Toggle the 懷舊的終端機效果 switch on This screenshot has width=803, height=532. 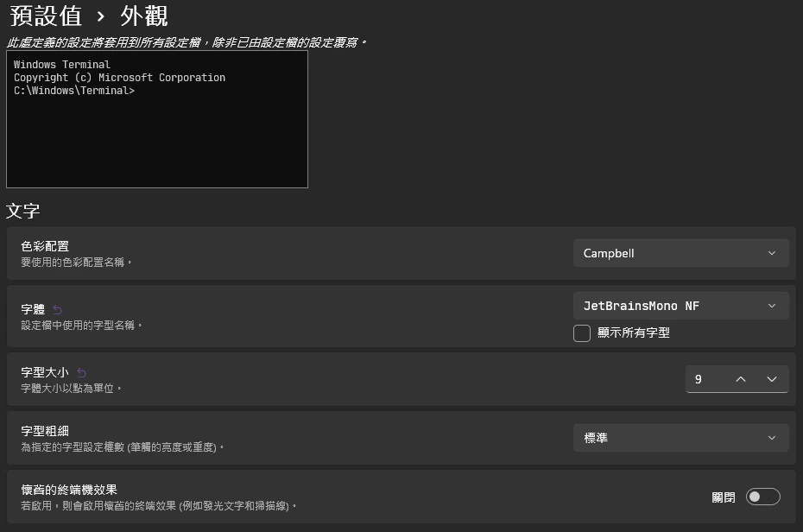(762, 497)
